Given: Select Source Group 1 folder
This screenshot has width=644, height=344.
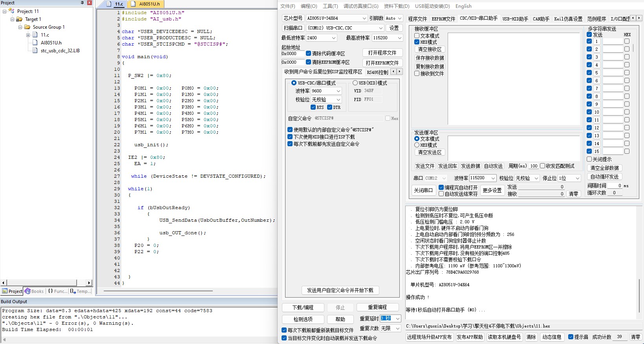Looking at the screenshot, I should (x=49, y=27).
